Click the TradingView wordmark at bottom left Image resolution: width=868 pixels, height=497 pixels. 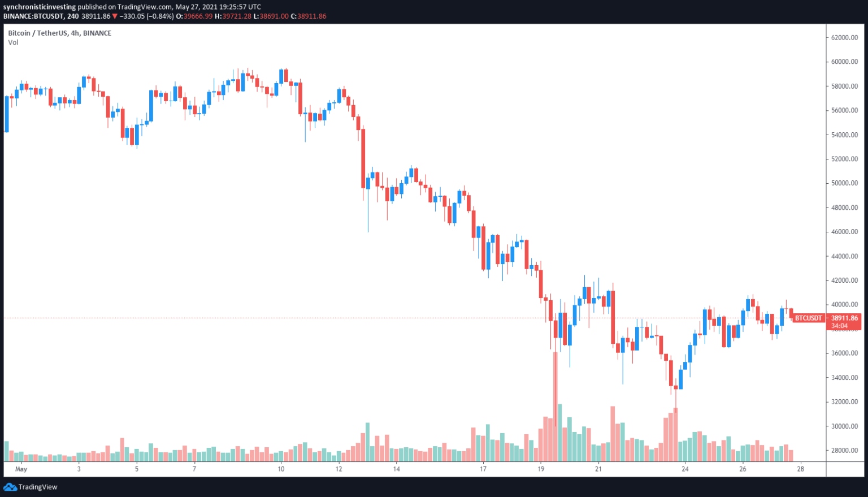pos(38,487)
